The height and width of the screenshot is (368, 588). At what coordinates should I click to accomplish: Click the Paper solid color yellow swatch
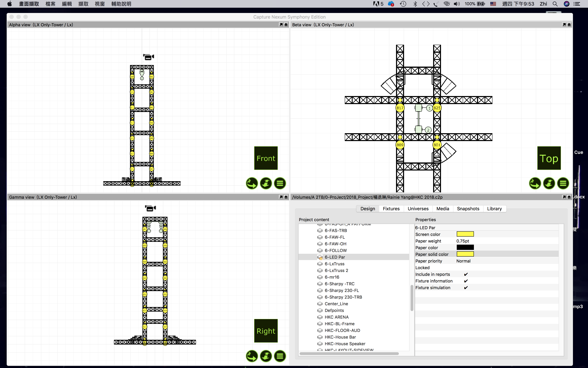pos(465,254)
